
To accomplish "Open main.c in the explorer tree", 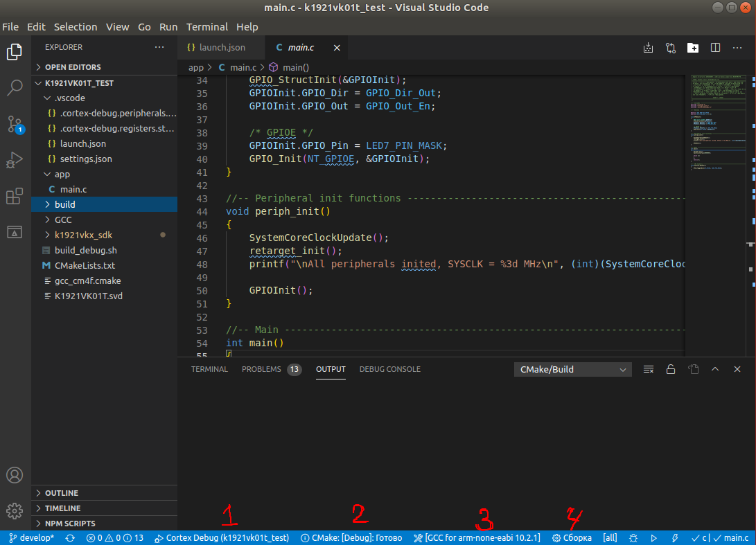I will coord(104,189).
